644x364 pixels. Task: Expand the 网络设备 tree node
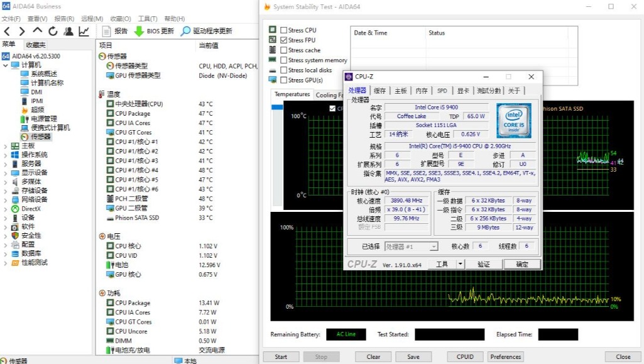point(5,200)
